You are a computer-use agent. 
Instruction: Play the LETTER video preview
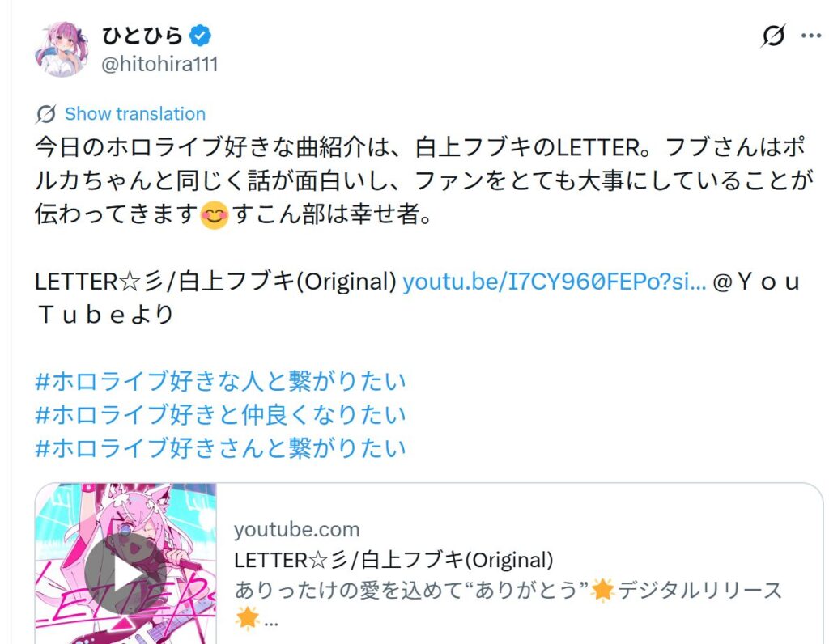[x=125, y=573]
